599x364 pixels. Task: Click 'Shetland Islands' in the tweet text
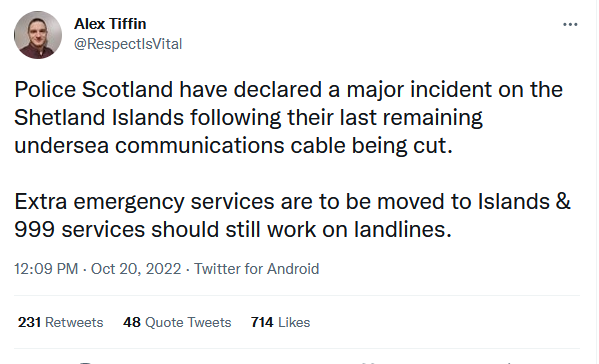tap(99, 118)
